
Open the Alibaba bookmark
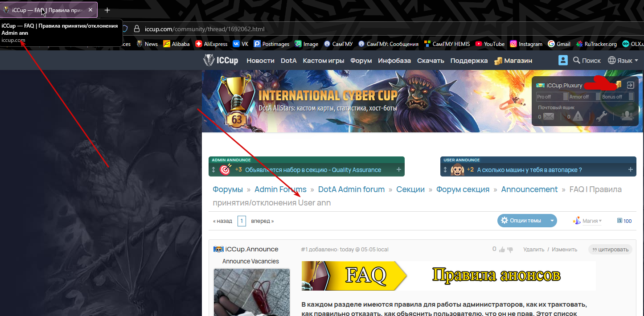point(176,44)
